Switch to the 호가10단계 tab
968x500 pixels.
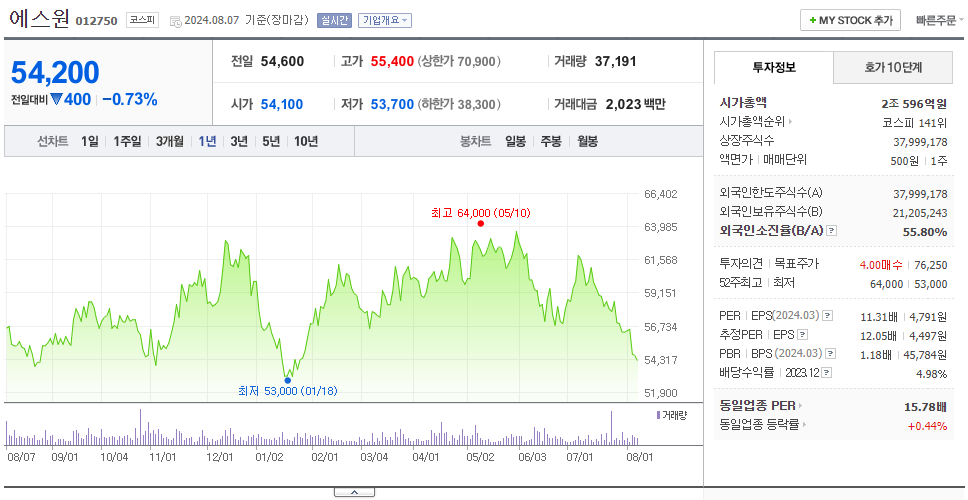(893, 67)
